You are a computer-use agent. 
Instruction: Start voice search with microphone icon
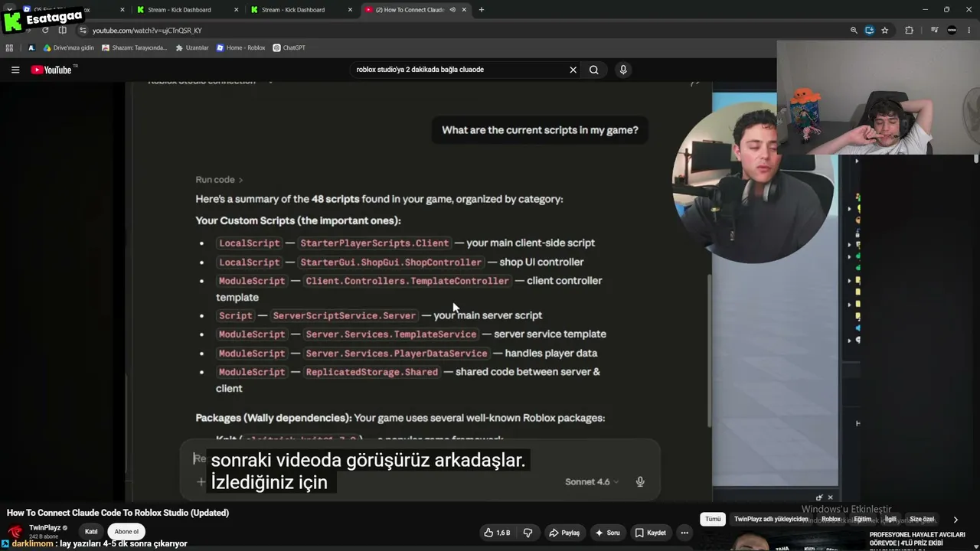623,70
